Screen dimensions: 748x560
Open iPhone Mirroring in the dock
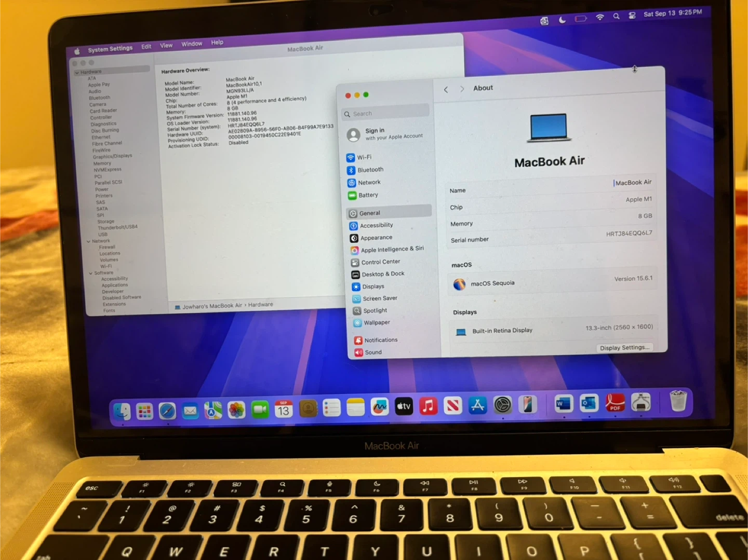(x=527, y=404)
